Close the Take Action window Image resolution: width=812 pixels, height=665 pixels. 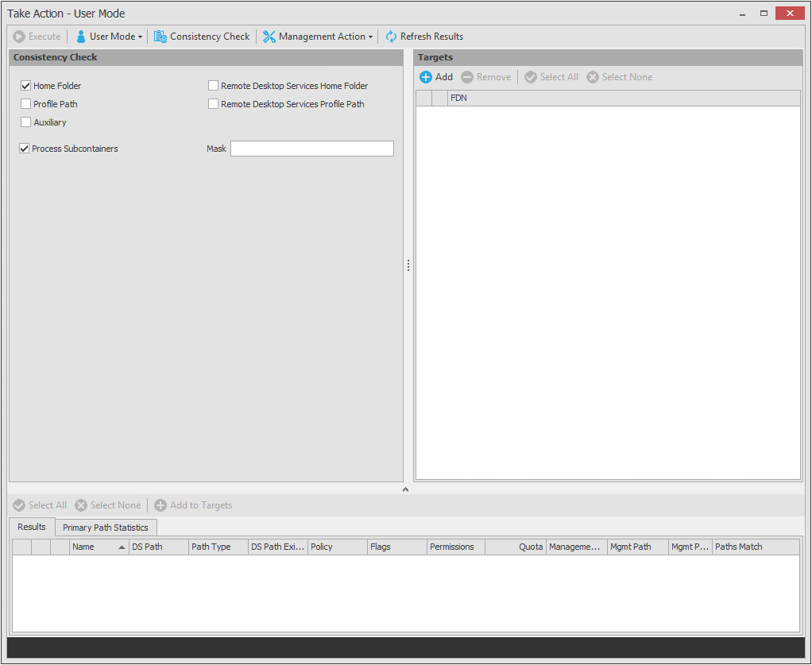[x=790, y=13]
